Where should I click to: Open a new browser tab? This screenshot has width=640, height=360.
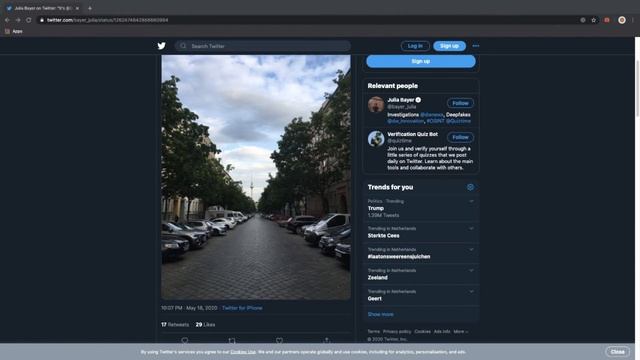coord(90,8)
